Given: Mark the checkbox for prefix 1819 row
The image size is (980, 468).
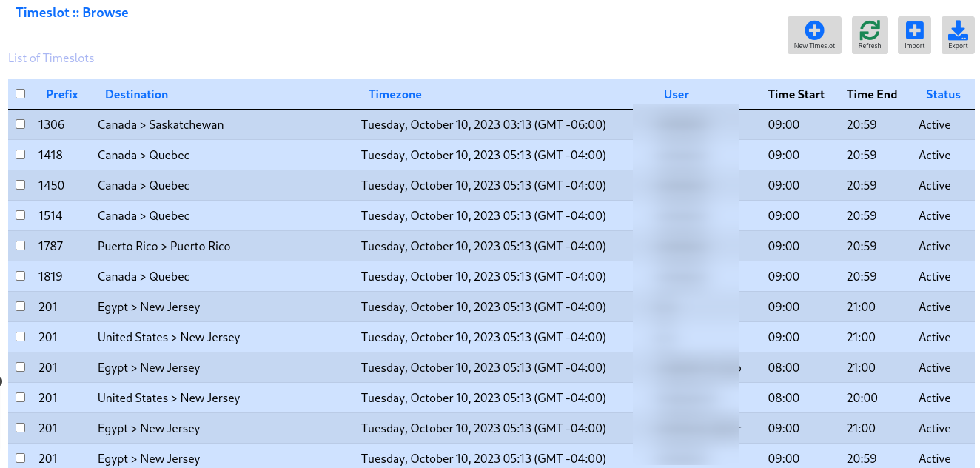Looking at the screenshot, I should point(21,276).
